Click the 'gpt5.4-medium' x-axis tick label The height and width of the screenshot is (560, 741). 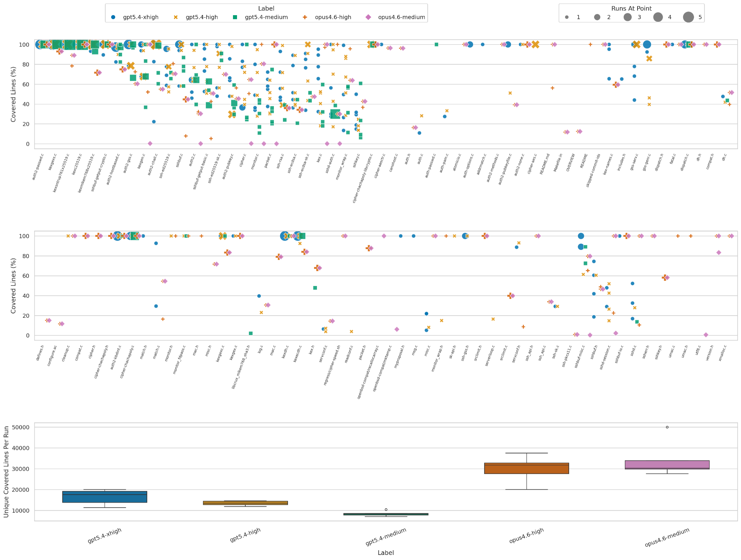(x=386, y=537)
